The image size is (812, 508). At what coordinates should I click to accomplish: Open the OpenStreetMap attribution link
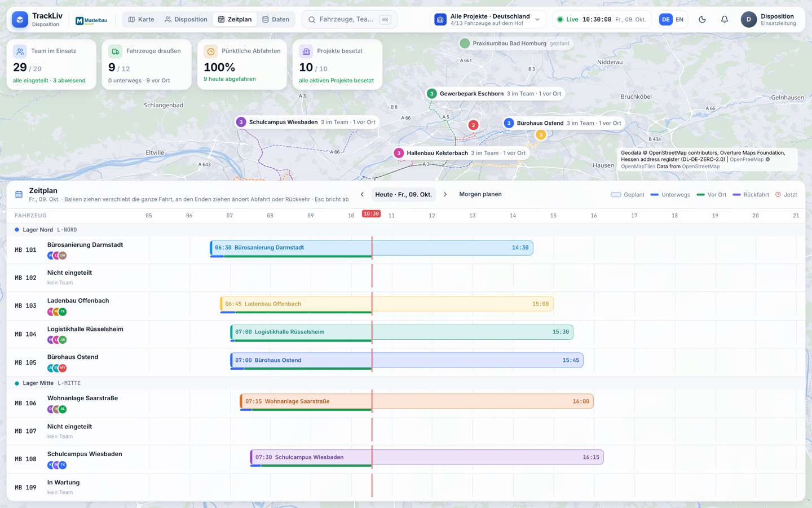click(x=700, y=167)
